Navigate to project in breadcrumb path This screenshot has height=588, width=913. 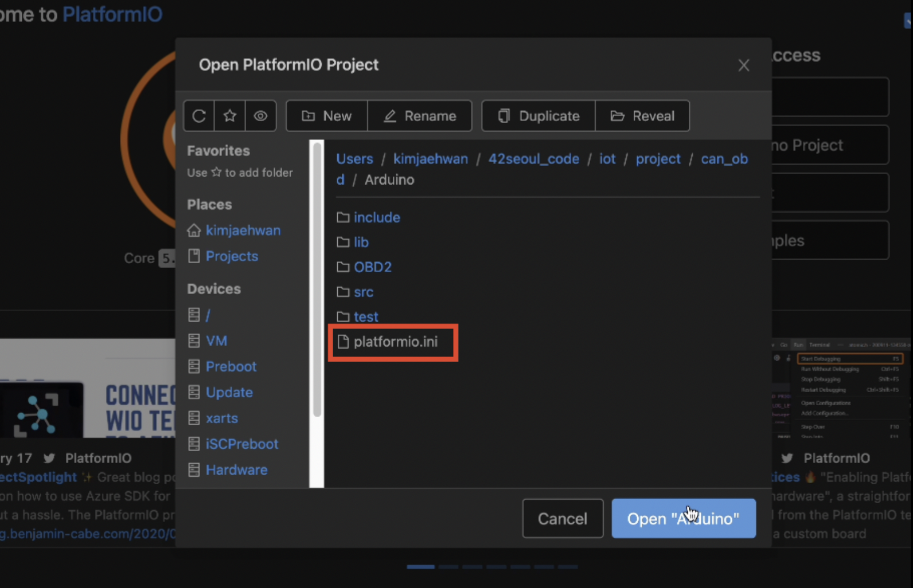[x=658, y=159]
